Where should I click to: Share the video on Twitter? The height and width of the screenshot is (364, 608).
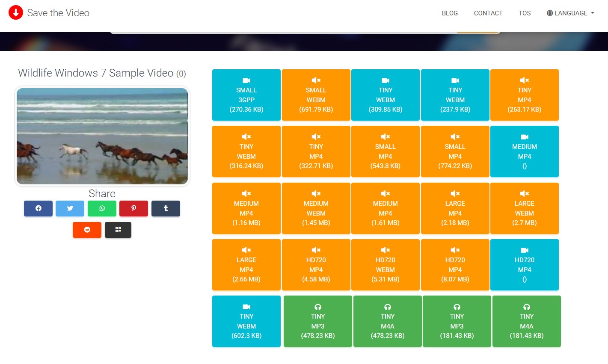coord(70,208)
